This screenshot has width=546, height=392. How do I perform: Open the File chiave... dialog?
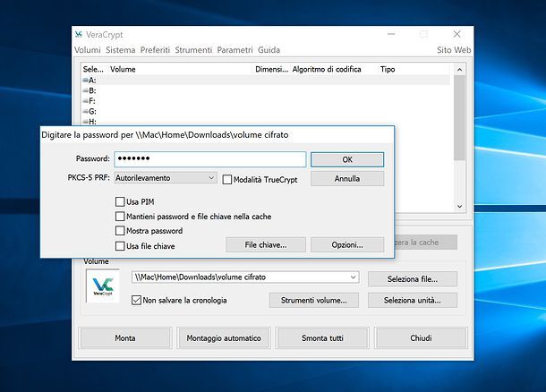266,244
